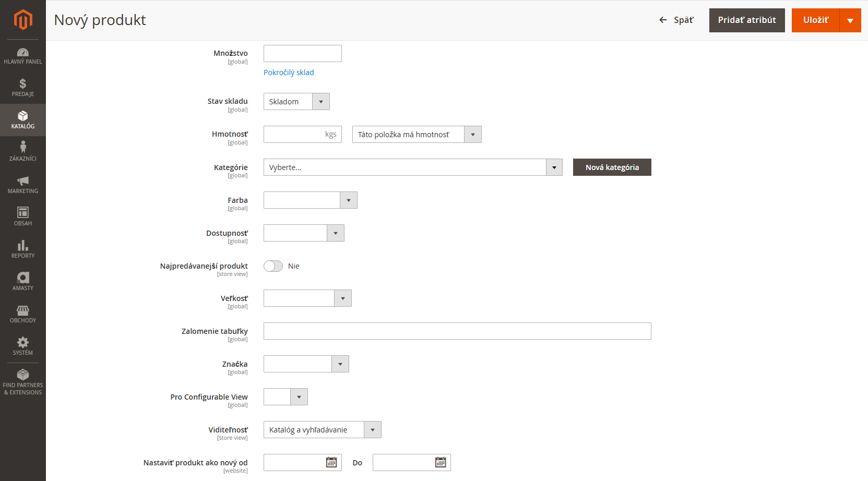This screenshot has height=481, width=868.
Task: Expand the Viditeľnosť dropdown
Action: click(322, 430)
